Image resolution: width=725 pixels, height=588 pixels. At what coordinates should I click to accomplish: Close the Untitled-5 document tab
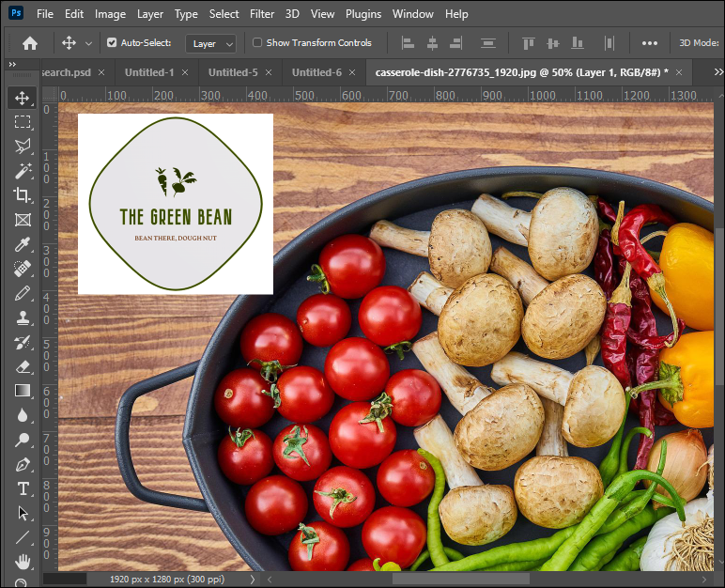[269, 72]
